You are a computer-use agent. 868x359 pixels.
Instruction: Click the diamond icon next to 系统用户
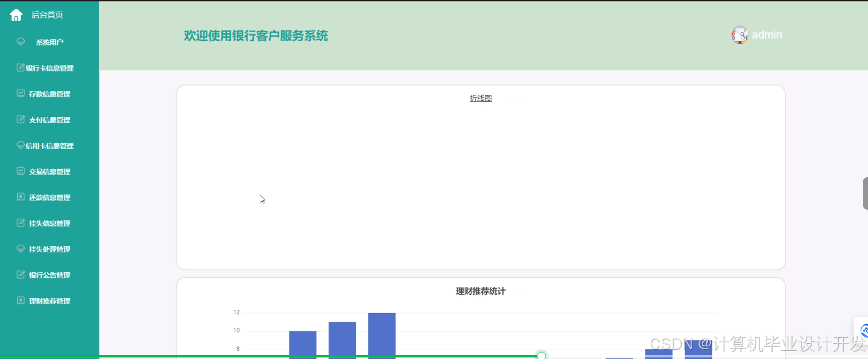[x=21, y=42]
